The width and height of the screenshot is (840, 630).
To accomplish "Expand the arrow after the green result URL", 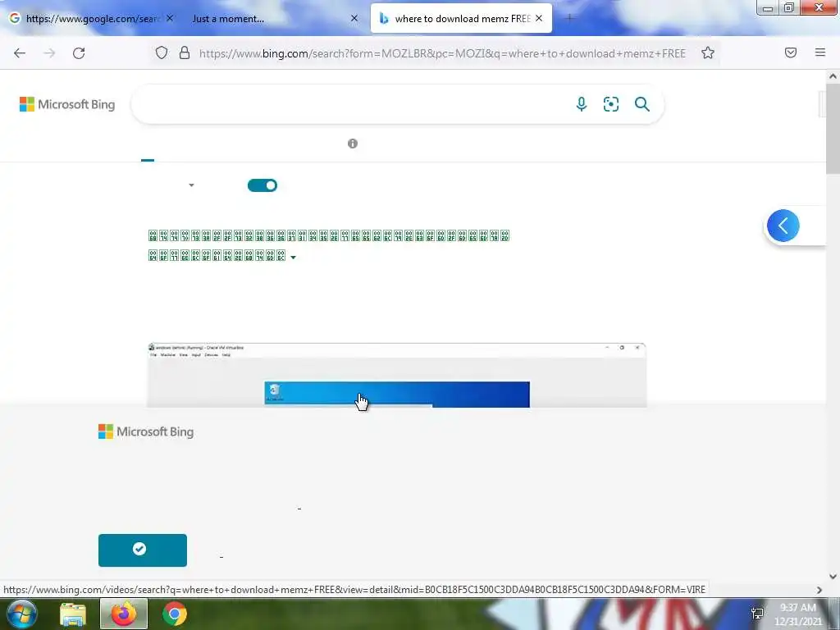I will [x=293, y=258].
